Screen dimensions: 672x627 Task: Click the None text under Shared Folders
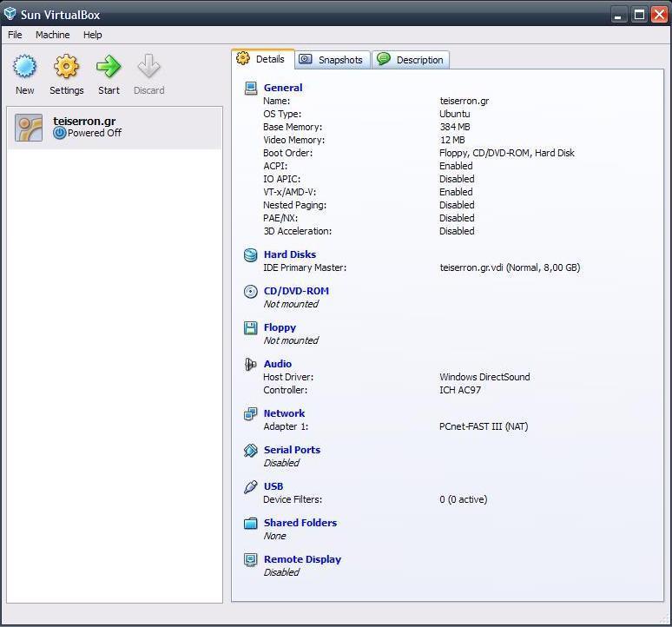click(x=274, y=536)
